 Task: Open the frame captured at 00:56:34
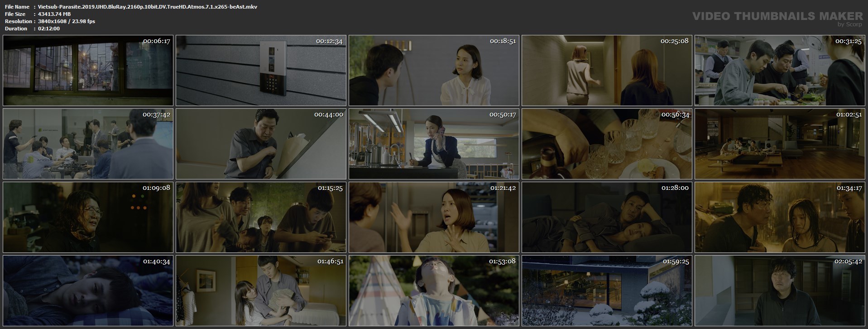click(x=607, y=144)
